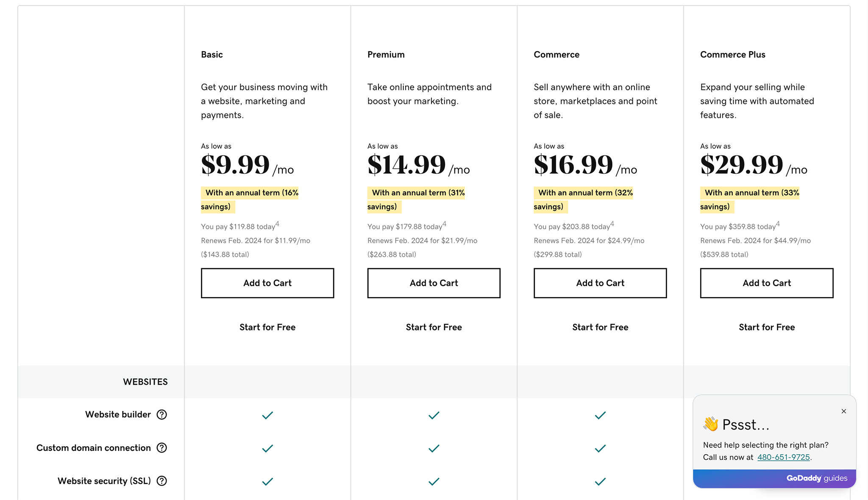This screenshot has width=868, height=500.
Task: Open the Website builder help tooltip
Action: point(162,414)
